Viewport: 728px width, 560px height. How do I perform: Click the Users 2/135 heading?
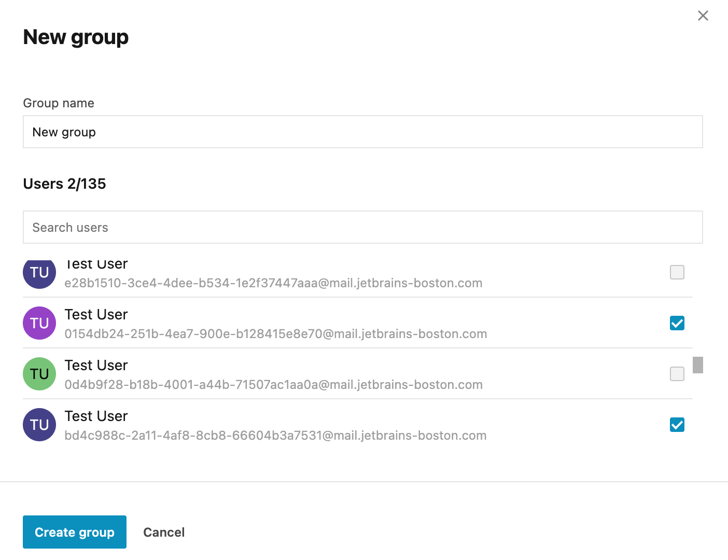(64, 184)
